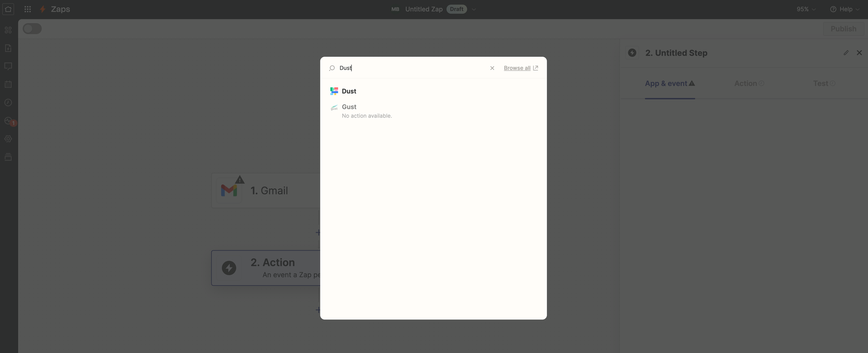Click the Gmail step logo
Image resolution: width=868 pixels, height=353 pixels.
tap(229, 190)
